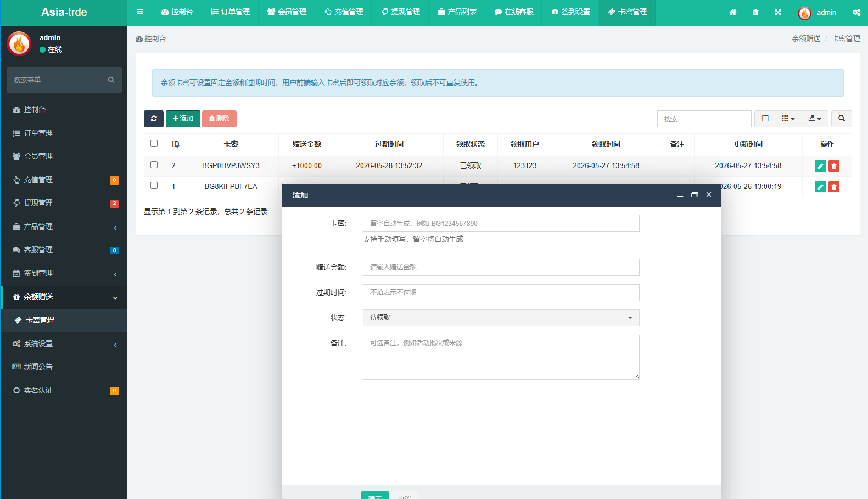Click the 控制台 breadcrumb tab under header
This screenshot has width=868, height=499.
151,38
